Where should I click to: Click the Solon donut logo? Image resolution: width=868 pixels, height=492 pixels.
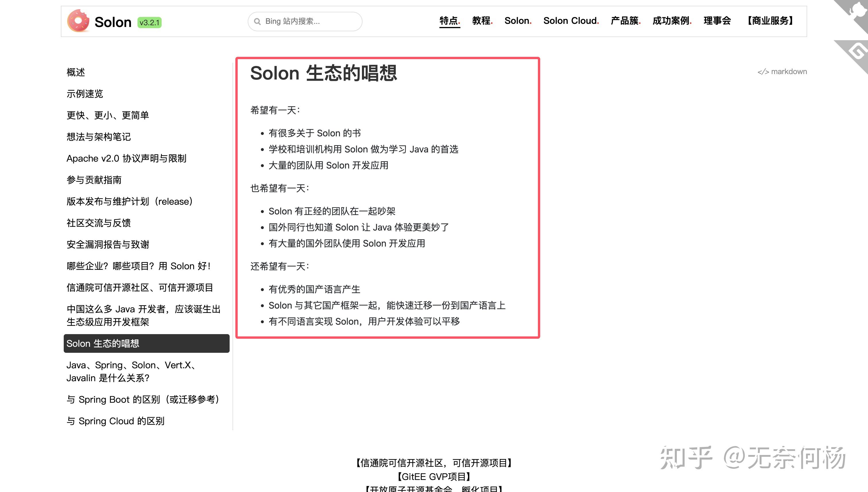(78, 21)
